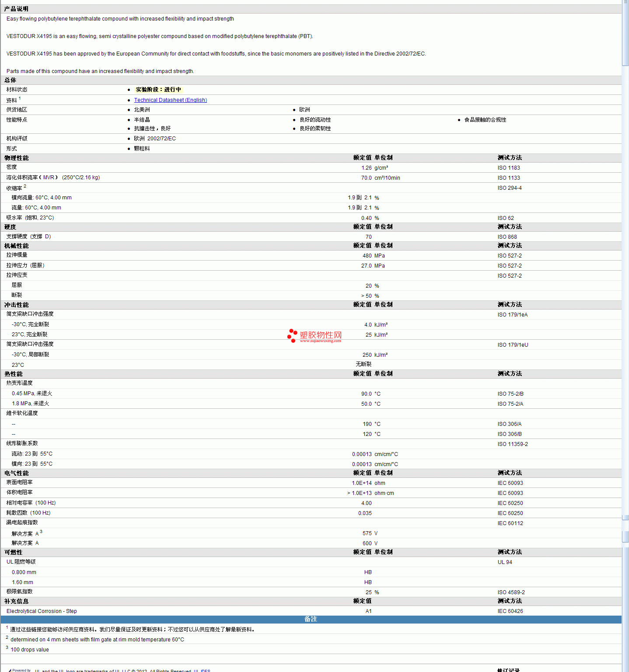
Task: Select the ISO 294-4 test method
Action: (510, 188)
